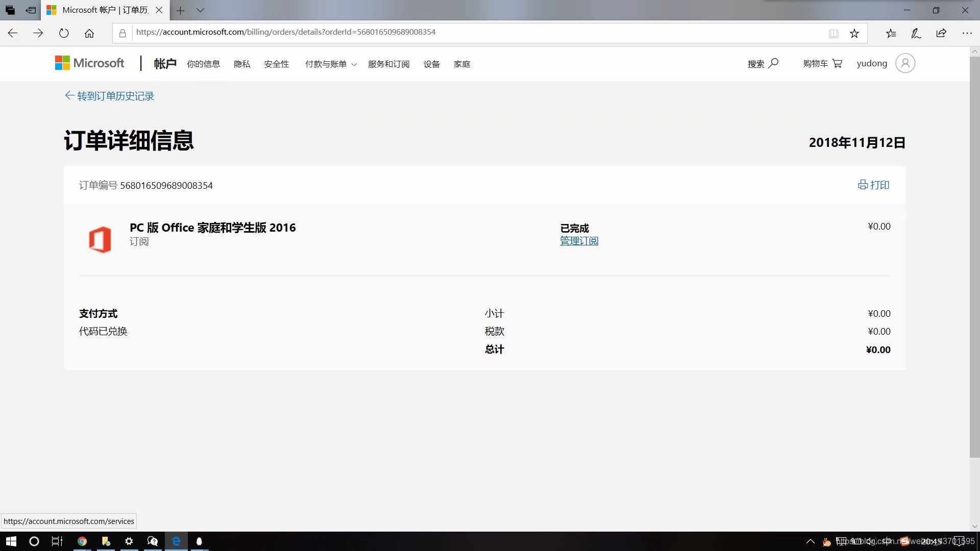Viewport: 980px width, 551px height.
Task: Click the browser refresh icon
Action: (x=64, y=33)
